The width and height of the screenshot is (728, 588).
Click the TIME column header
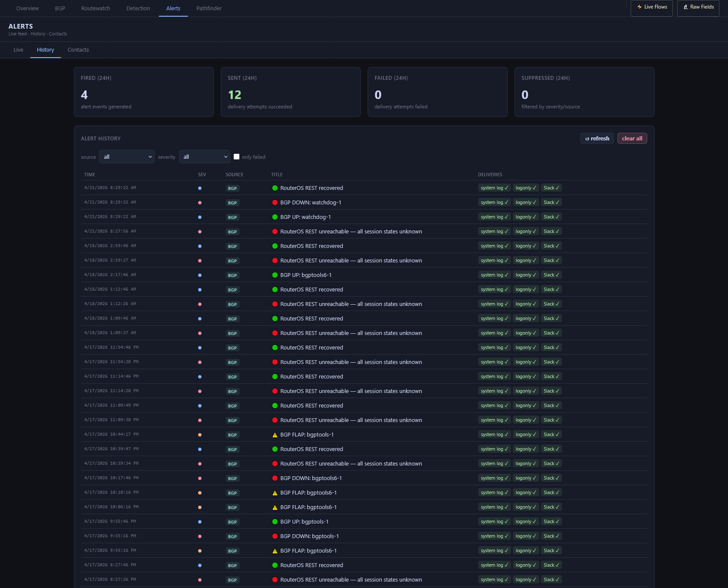click(90, 175)
